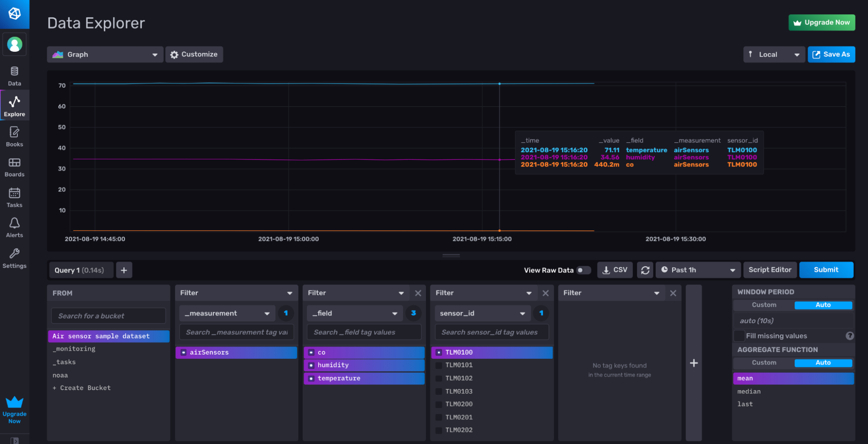Click Create Bucket option
This screenshot has height=444, width=868.
tap(109, 388)
